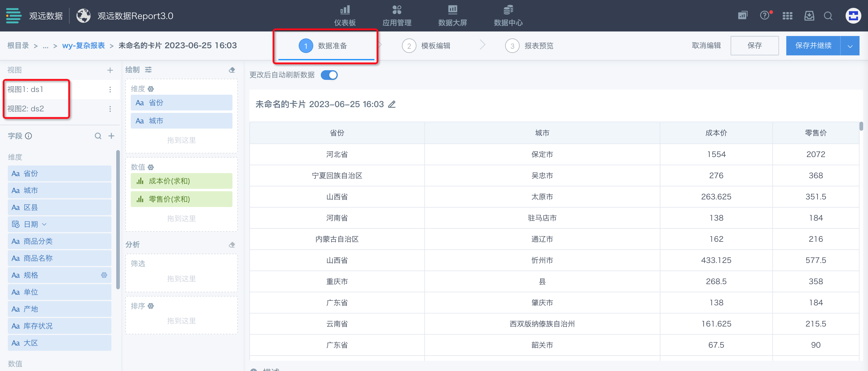Click the gear icon next to 维度 in 绘制
The height and width of the screenshot is (371, 868).
(x=151, y=89)
